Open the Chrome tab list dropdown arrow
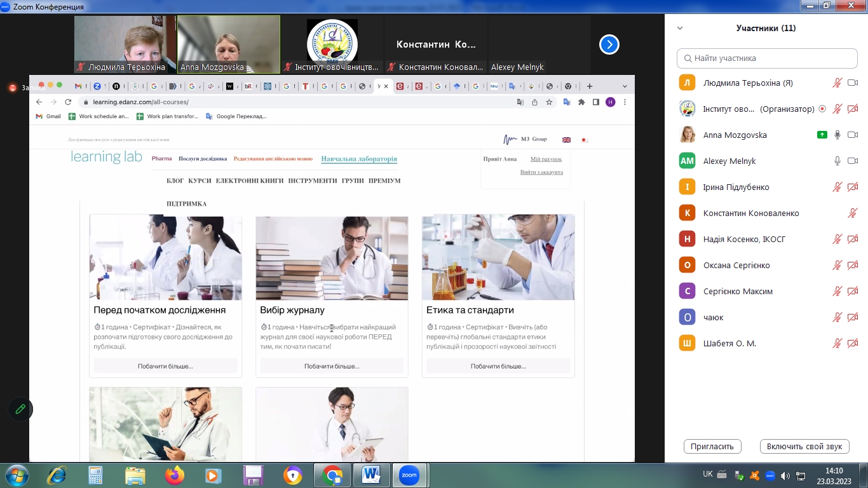Viewport: 868px width, 488px height. tap(625, 86)
